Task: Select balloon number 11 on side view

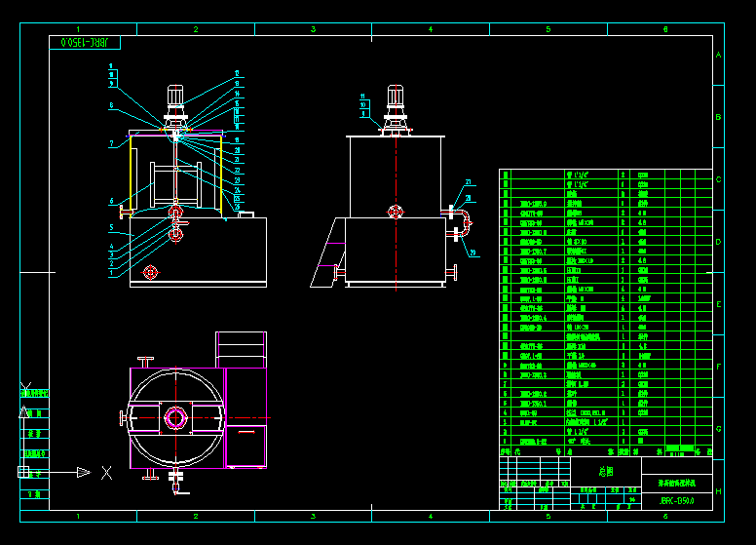Action: (x=362, y=97)
